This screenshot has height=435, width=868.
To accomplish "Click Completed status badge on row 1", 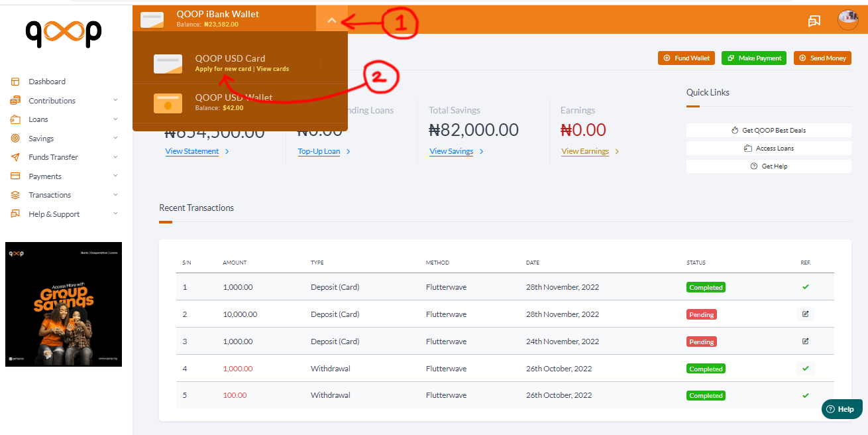I will click(x=706, y=287).
